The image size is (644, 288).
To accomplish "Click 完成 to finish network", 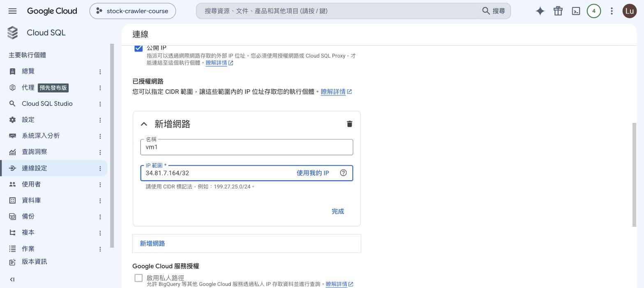I will coord(338,211).
